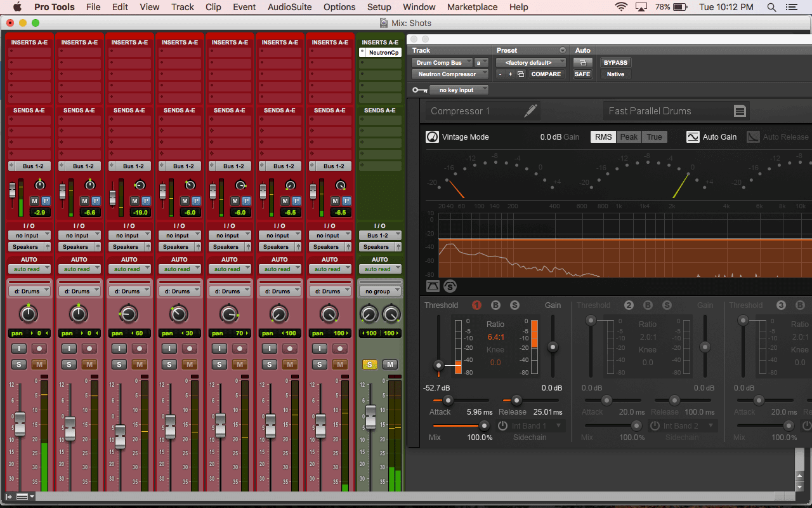Click the -19.0 send level field

[x=140, y=213]
